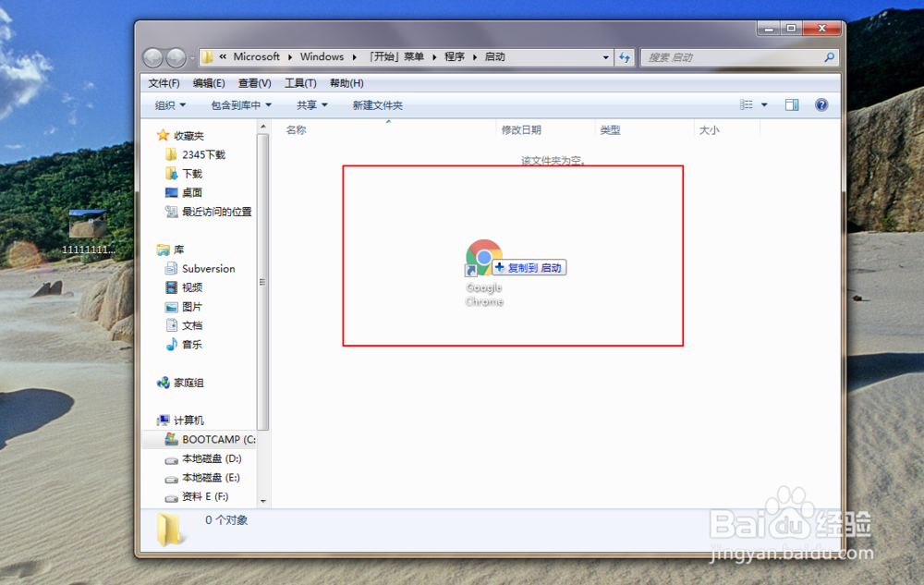Expand the breadcrumb overflow chevron «
The width and height of the screenshot is (924, 585).
tap(223, 56)
